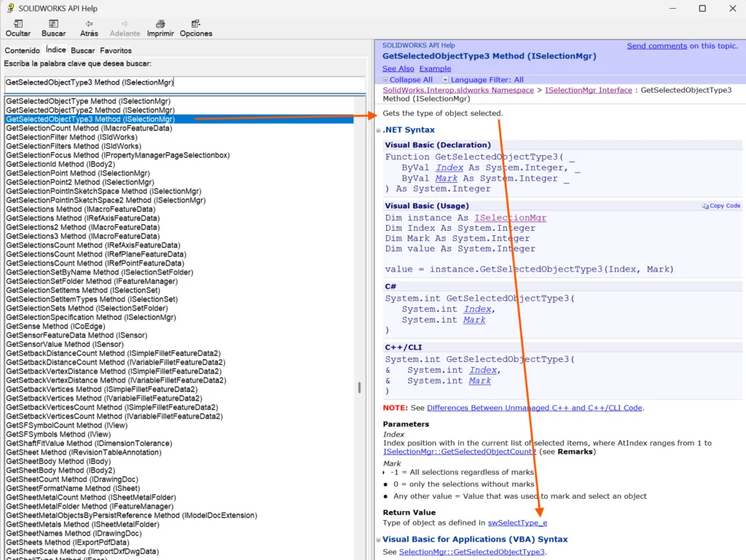Image resolution: width=746 pixels, height=560 pixels.
Task: Open the See Also link
Action: coord(398,68)
